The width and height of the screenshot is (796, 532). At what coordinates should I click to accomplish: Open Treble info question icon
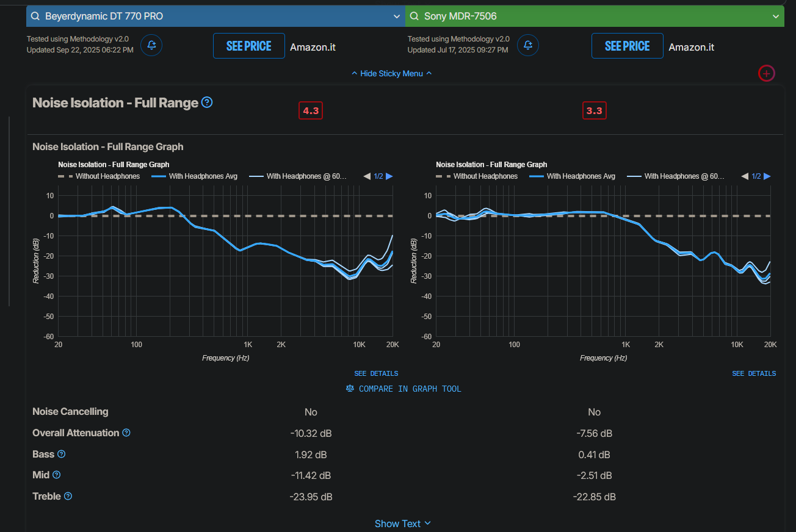(x=68, y=496)
